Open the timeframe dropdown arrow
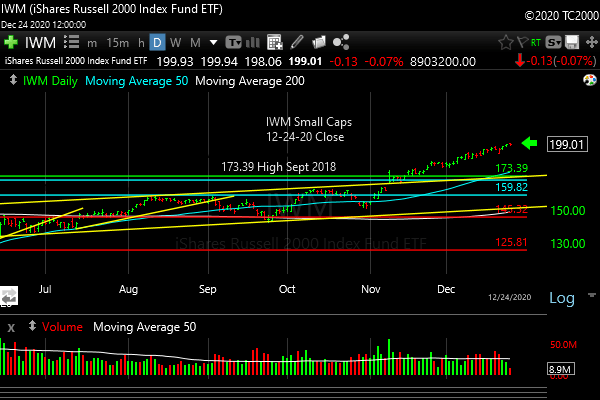Viewport: 600px width, 400px height. click(214, 42)
